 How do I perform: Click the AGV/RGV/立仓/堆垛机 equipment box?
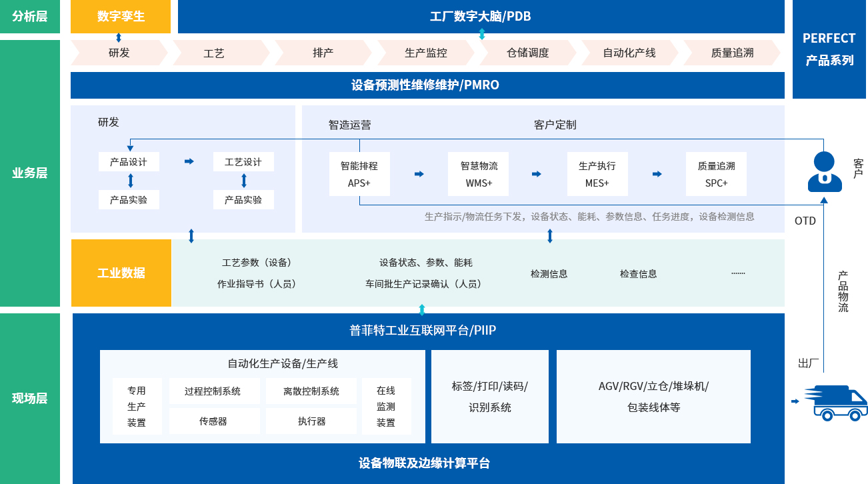pos(653,397)
